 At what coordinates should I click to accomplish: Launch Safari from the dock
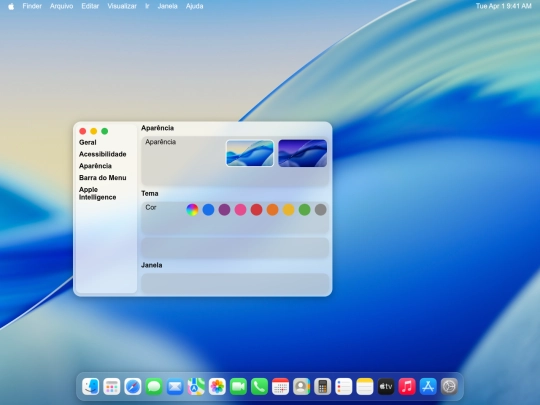133,386
